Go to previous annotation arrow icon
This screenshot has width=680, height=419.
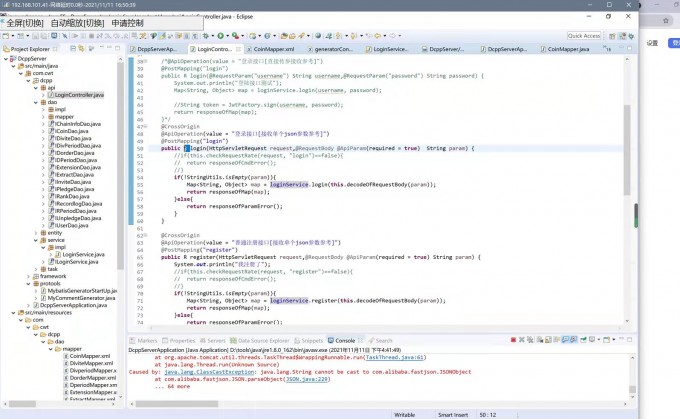click(x=353, y=36)
